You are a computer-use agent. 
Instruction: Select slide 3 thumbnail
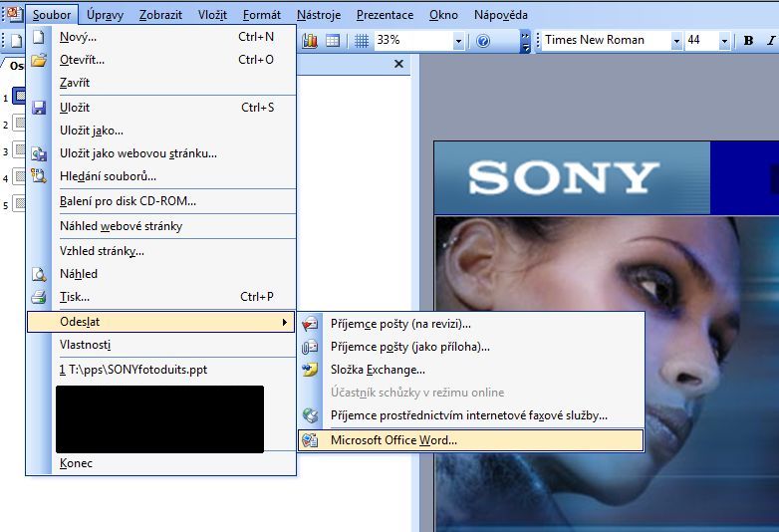pyautogui.click(x=19, y=149)
